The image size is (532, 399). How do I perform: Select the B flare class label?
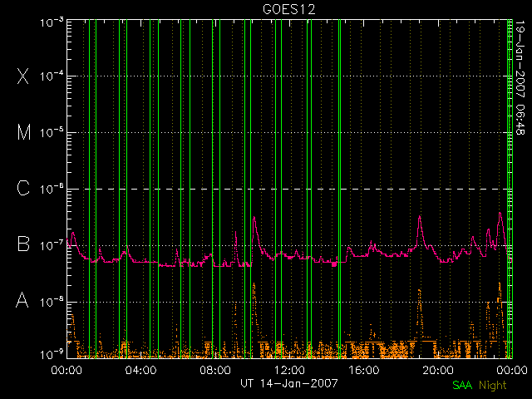pos(23,244)
